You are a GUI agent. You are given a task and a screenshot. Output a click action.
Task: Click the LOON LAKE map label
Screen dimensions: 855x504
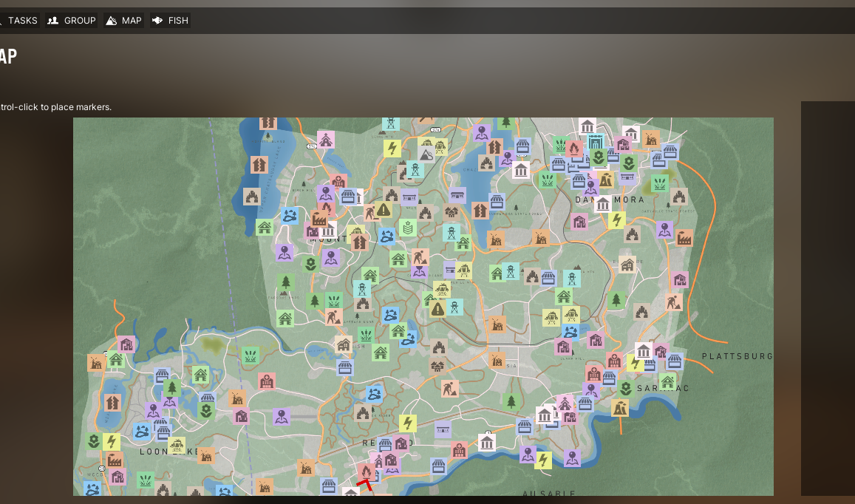(x=169, y=452)
